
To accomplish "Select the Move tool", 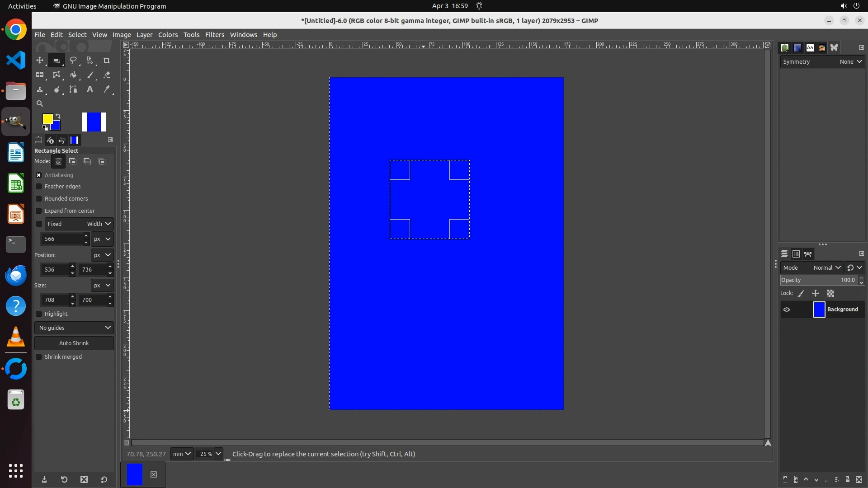I will coord(40,61).
